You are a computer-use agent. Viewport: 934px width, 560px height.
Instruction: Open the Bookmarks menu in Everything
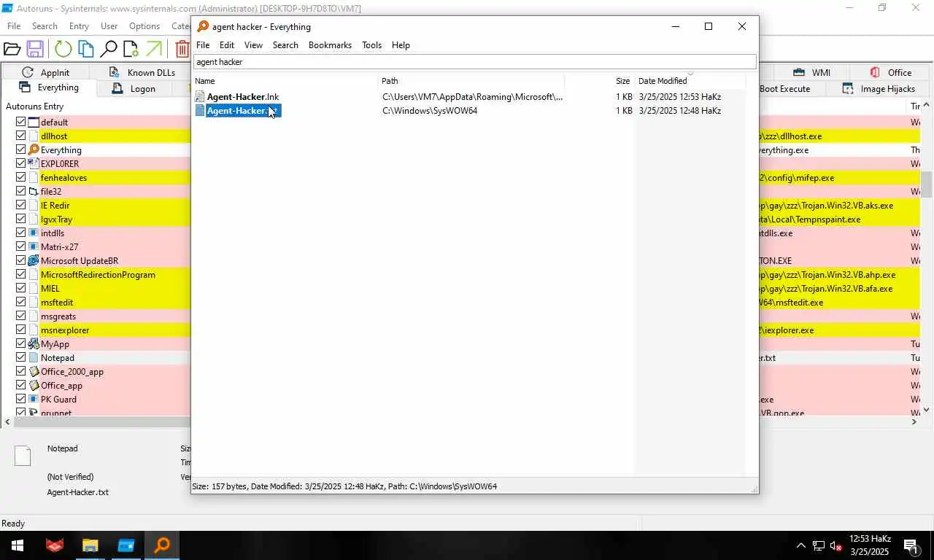click(x=330, y=45)
